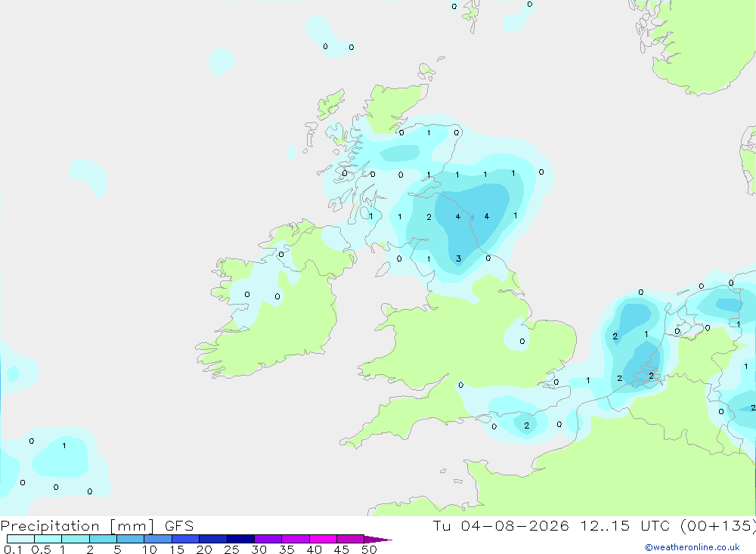Viewport: 756px width, 554px height.
Task: Click the '5' legend scale label
Action: [117, 549]
